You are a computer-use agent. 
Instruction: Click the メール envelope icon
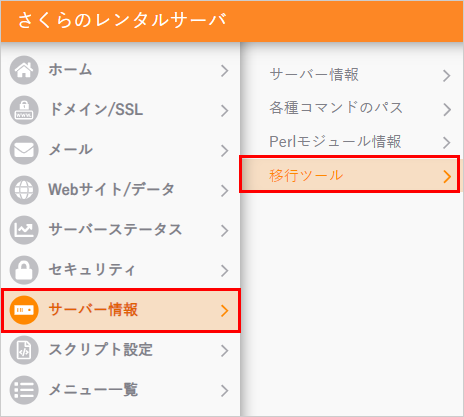pos(24,150)
